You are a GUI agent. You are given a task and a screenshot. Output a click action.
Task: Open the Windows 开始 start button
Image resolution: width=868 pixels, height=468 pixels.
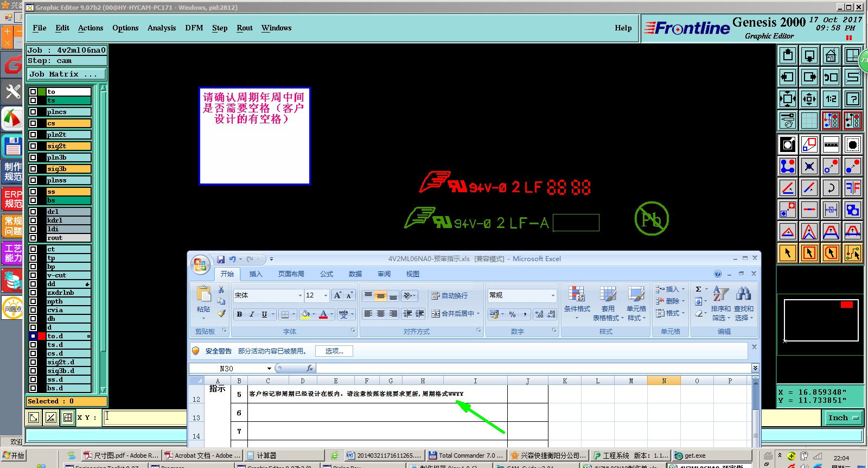click(x=14, y=456)
